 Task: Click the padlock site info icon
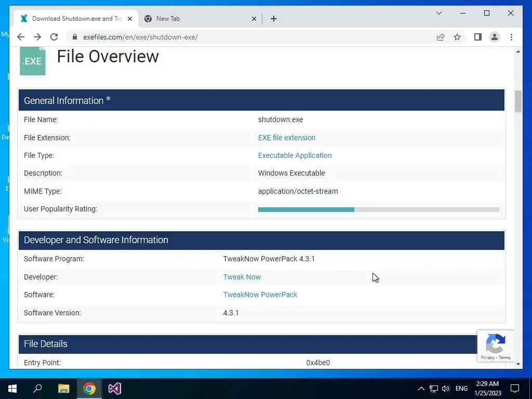pyautogui.click(x=75, y=37)
